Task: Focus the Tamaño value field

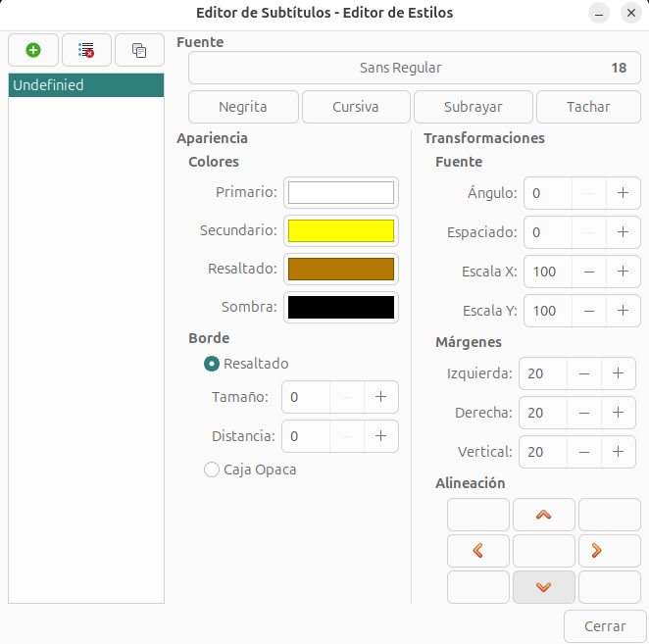Action: click(x=306, y=397)
